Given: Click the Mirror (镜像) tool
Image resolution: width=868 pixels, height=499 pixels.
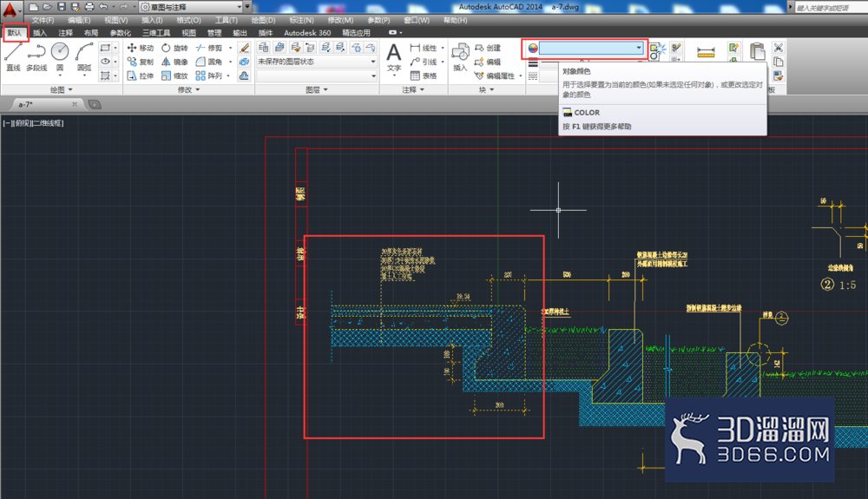Looking at the screenshot, I should (174, 62).
